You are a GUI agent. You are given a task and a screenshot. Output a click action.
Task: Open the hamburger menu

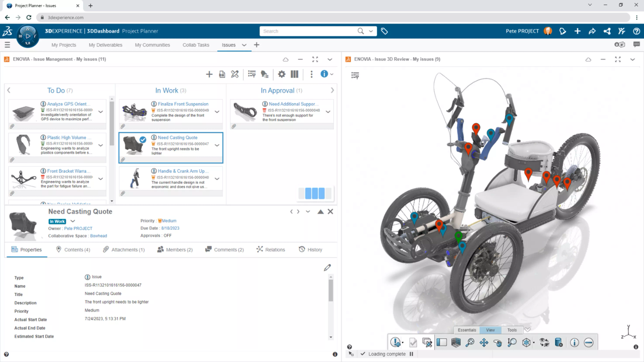click(7, 45)
